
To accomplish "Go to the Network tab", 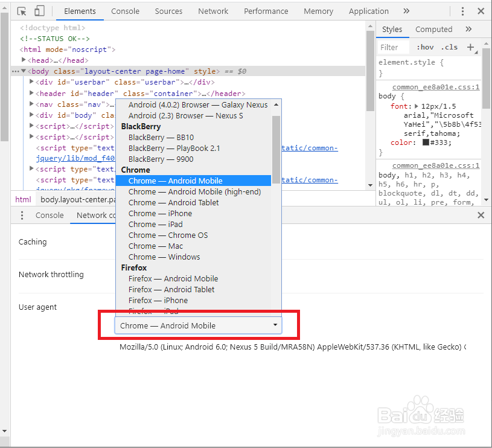I will (213, 11).
